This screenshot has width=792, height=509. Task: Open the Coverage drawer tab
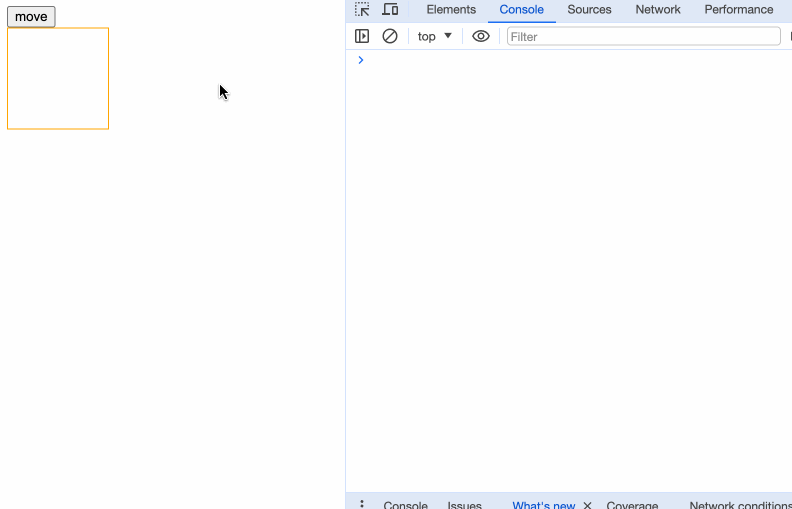pos(632,505)
